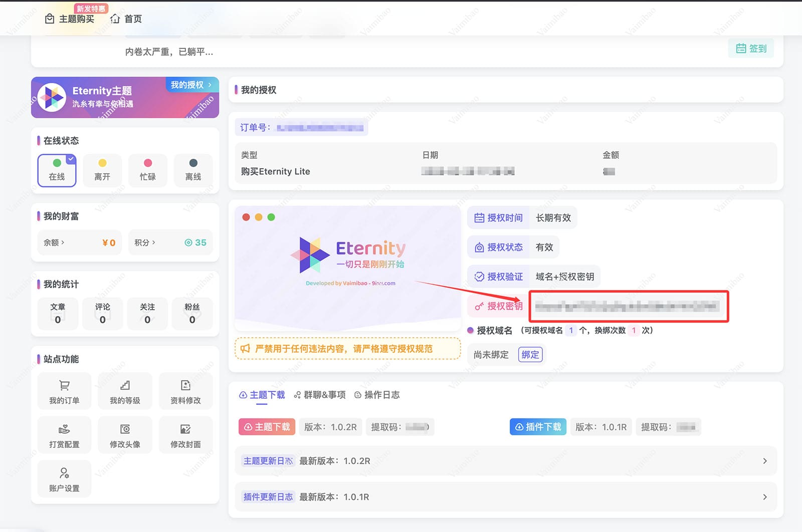Click the 签到 check-in calendar button
Image resolution: width=802 pixels, height=532 pixels.
(x=751, y=49)
